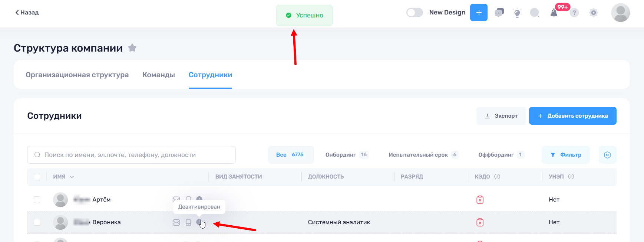Open the help question mark icon
Viewport: 644px width, 242px height.
[x=574, y=13]
